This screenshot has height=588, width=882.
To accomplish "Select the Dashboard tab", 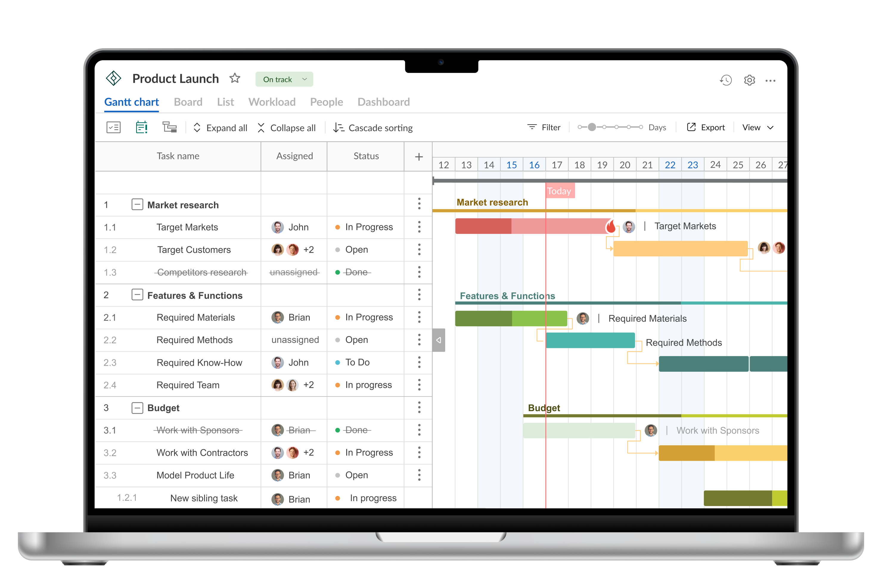I will (x=383, y=102).
